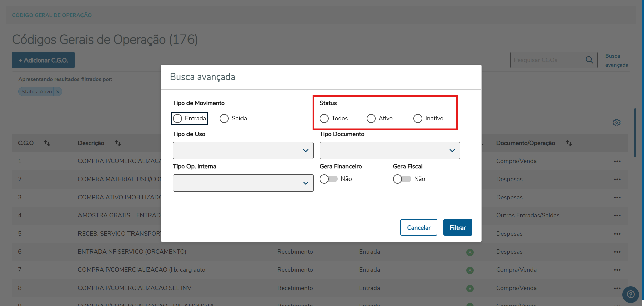
Task: Click the Pesquisar CGOs search field
Action: tap(547, 60)
